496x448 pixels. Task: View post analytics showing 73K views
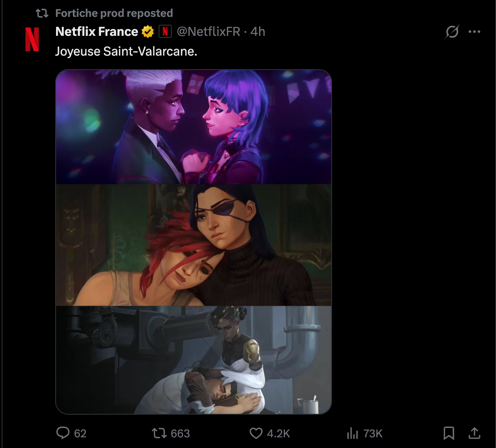[x=353, y=433]
